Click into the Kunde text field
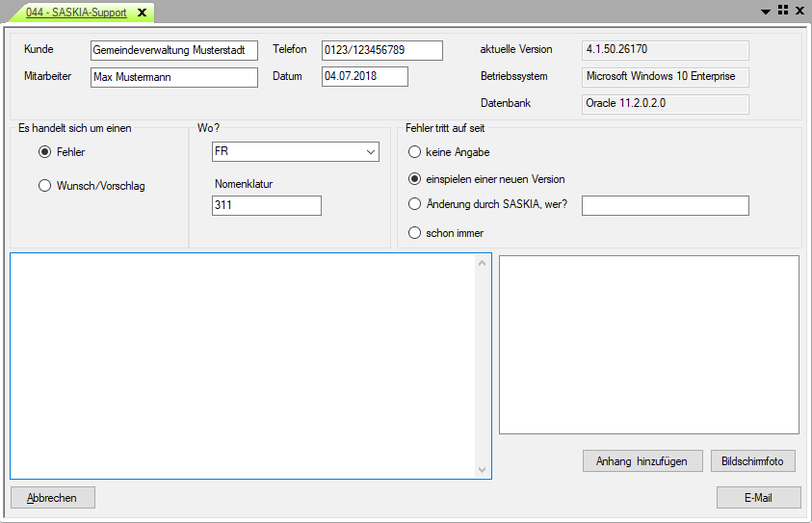 pyautogui.click(x=173, y=50)
